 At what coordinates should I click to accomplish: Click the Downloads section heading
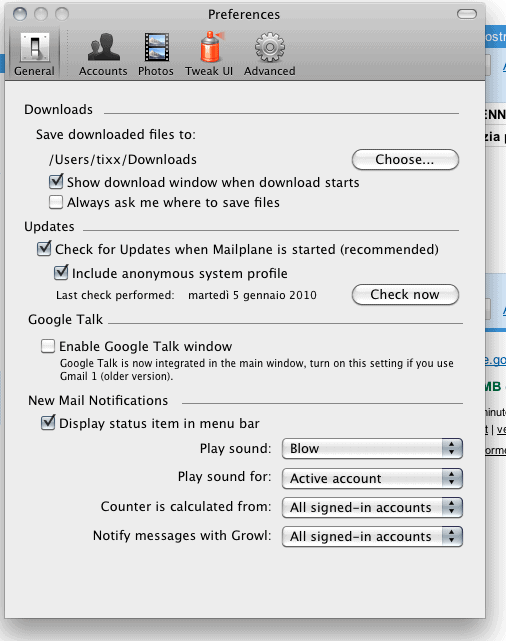tap(58, 109)
